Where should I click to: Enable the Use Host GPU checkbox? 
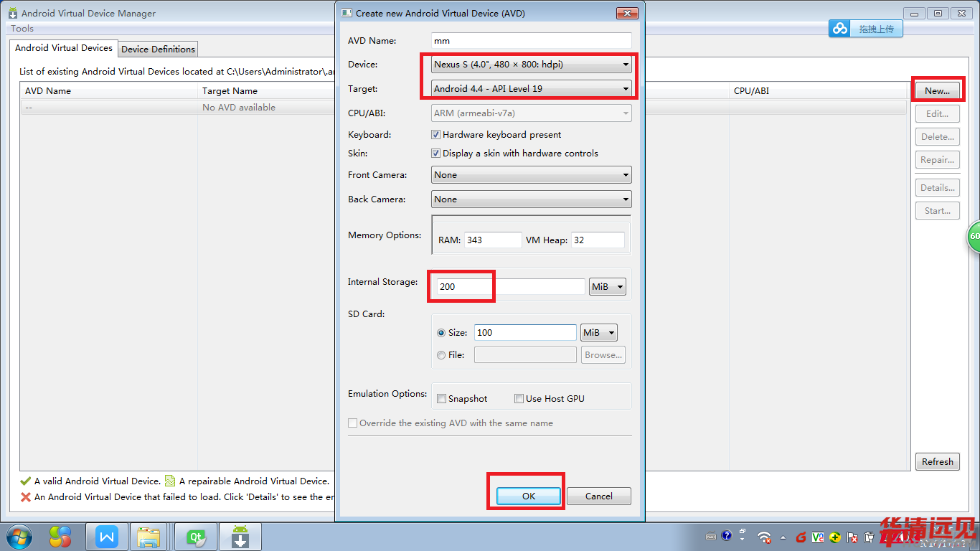tap(519, 399)
